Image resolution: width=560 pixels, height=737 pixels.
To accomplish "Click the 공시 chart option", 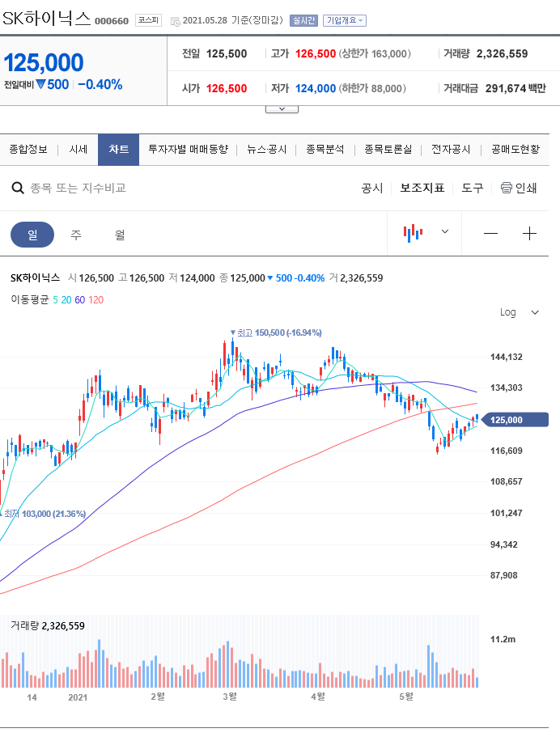I will point(372,188).
